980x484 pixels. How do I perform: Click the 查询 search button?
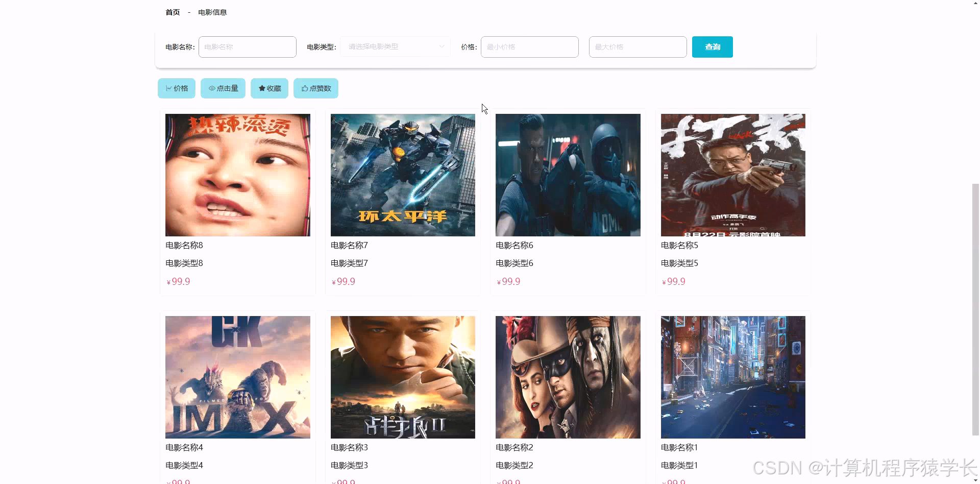[x=713, y=47]
